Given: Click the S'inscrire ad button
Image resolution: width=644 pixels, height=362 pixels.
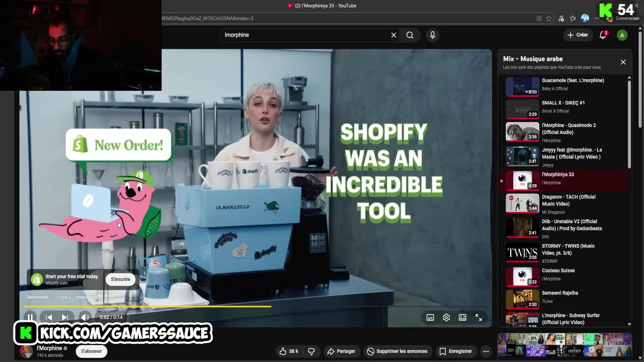Looking at the screenshot, I should [x=120, y=279].
